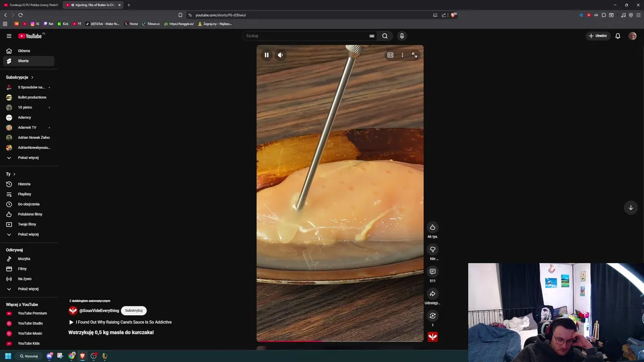
Task: Select Shorts in the sidebar
Action: pyautogui.click(x=29, y=61)
